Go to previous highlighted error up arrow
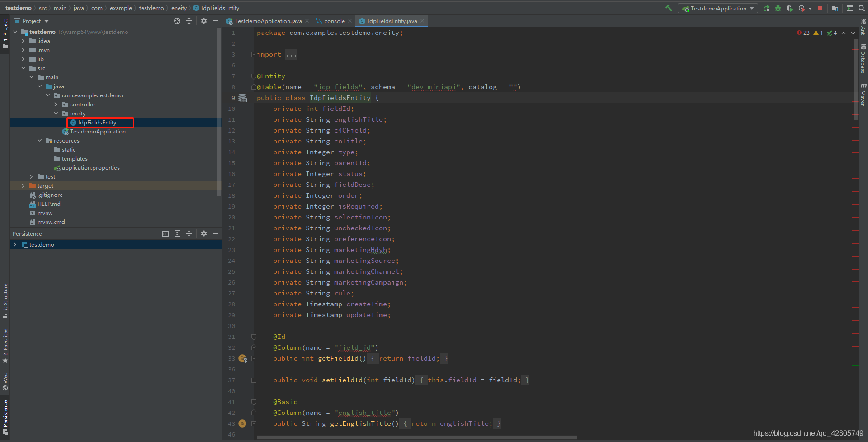The image size is (868, 442). coord(844,33)
